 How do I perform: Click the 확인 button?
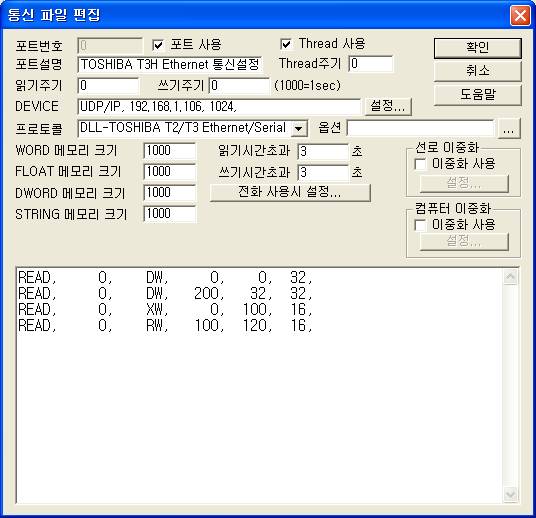[x=478, y=48]
